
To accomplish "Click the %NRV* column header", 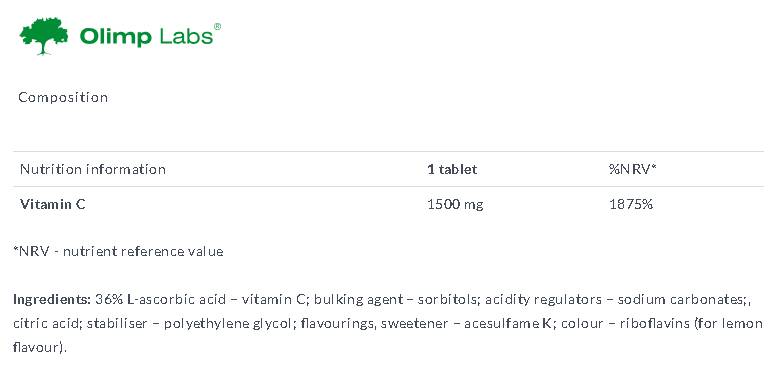I will (632, 169).
